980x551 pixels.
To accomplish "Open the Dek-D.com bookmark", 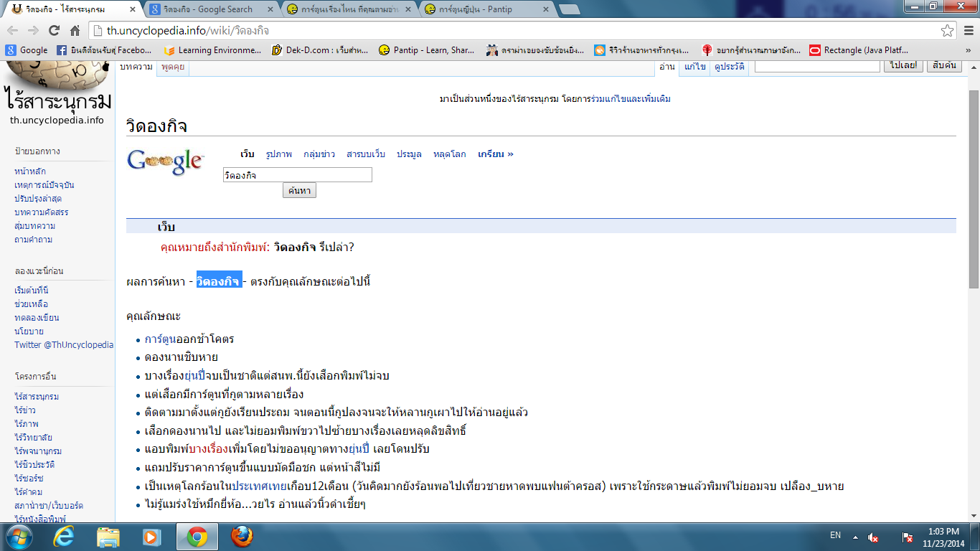I will click(320, 50).
